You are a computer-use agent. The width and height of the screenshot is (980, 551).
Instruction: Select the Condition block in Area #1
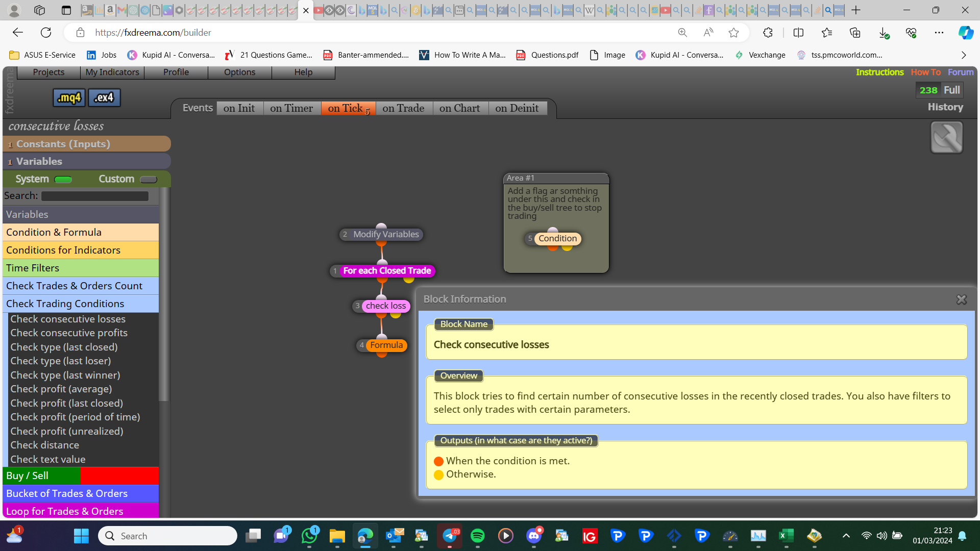pyautogui.click(x=557, y=239)
